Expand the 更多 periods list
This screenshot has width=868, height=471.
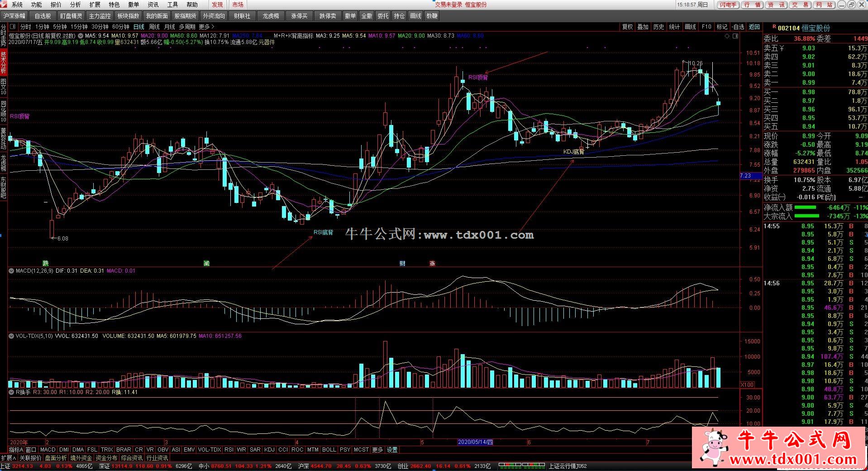click(206, 27)
